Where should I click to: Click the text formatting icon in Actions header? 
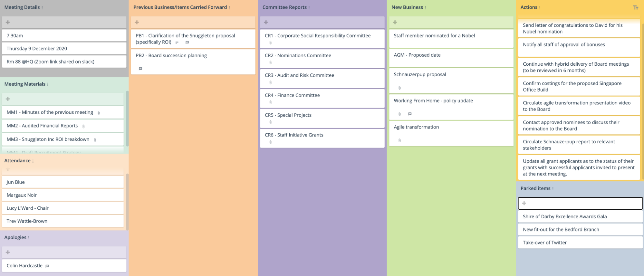pos(635,8)
